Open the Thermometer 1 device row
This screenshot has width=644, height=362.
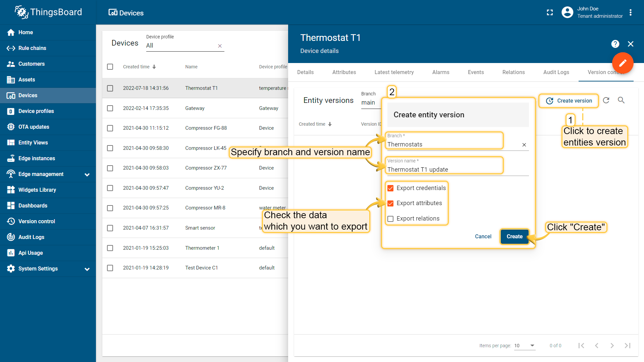(195, 248)
